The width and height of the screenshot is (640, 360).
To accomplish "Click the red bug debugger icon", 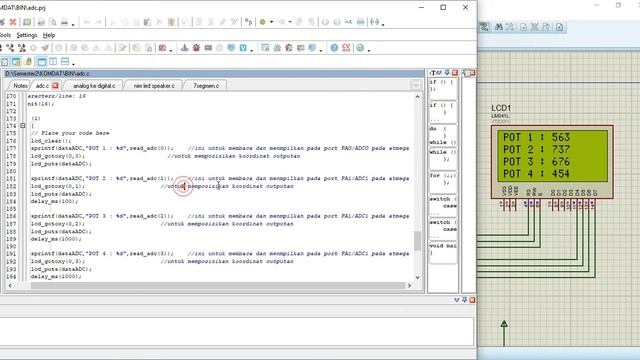I will point(196,48).
